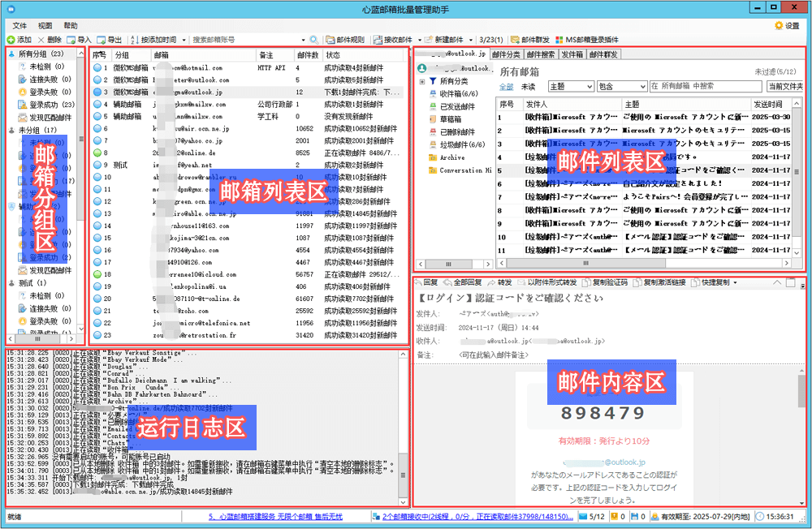Select the Conversation Hi folder
Image resolution: width=812 pixels, height=529 pixels.
pyautogui.click(x=460, y=170)
